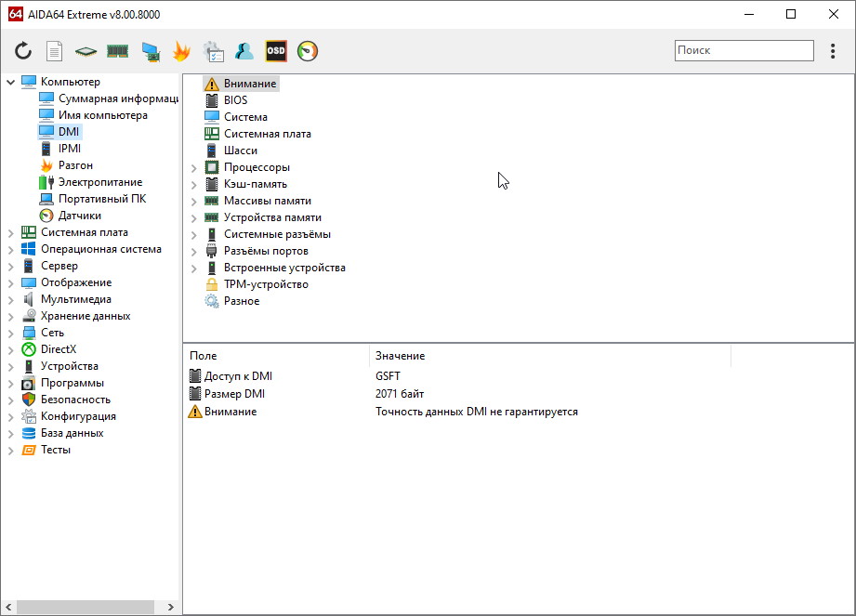Viewport: 856px width, 616px height.
Task: Expand the Системная плата tree node
Action: pos(10,233)
